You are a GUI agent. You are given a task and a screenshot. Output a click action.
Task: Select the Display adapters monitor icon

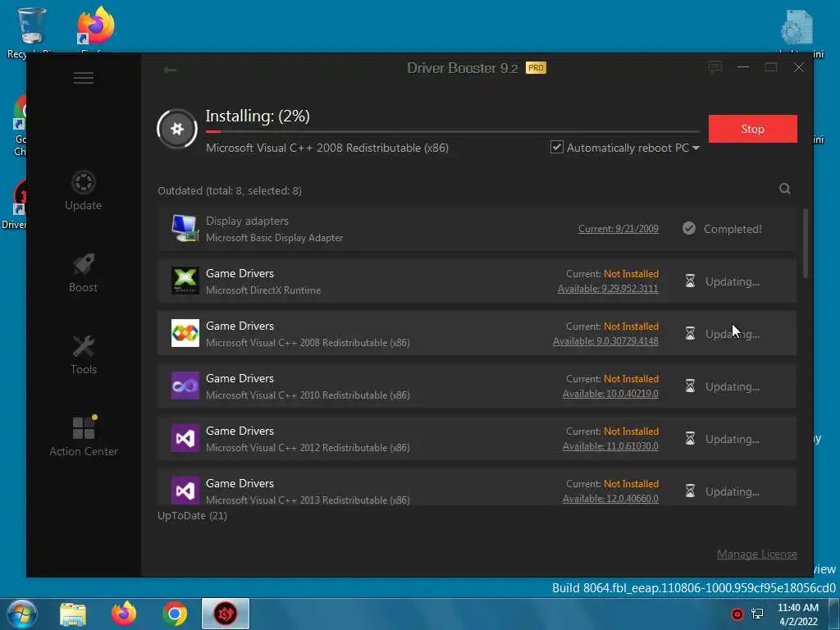[185, 228]
